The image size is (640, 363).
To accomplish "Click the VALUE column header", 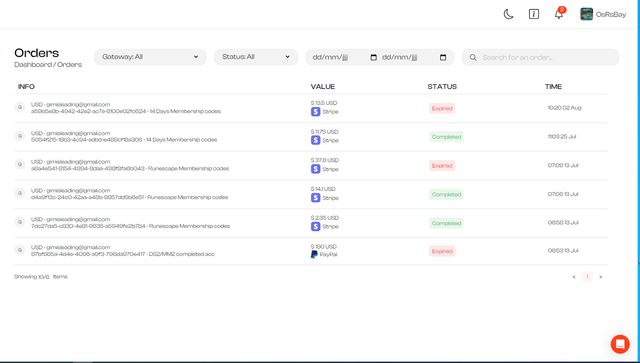I will (x=323, y=87).
